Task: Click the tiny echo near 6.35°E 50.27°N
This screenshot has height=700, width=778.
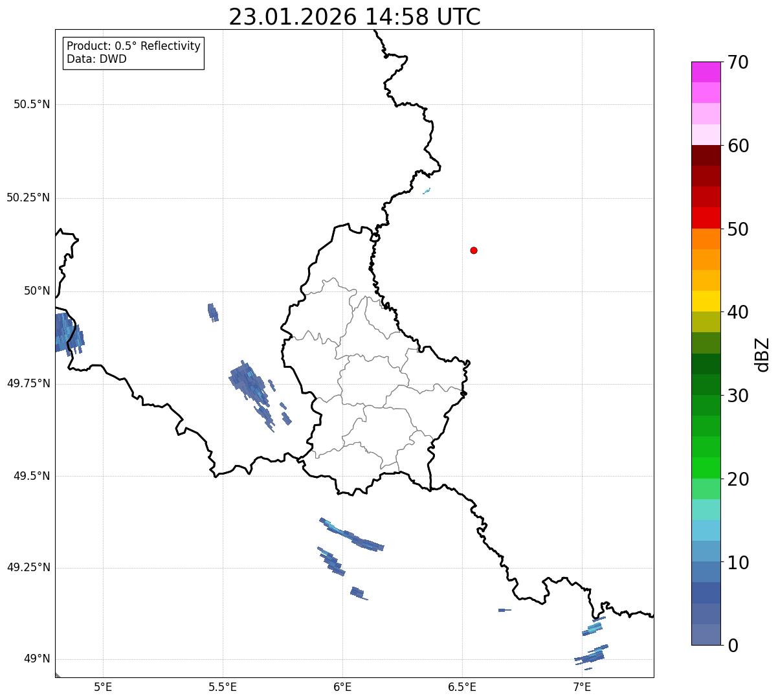Action: click(x=427, y=191)
